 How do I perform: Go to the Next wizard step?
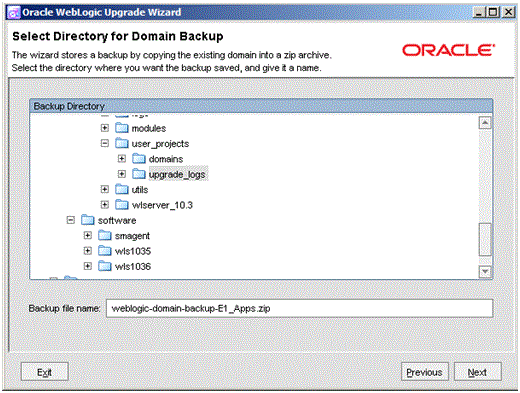pos(477,372)
